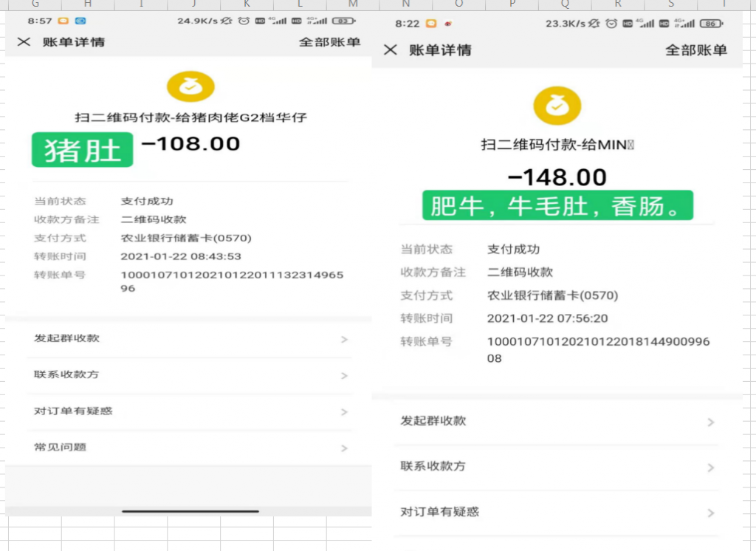Select spreadsheet column header H

pos(88,4)
